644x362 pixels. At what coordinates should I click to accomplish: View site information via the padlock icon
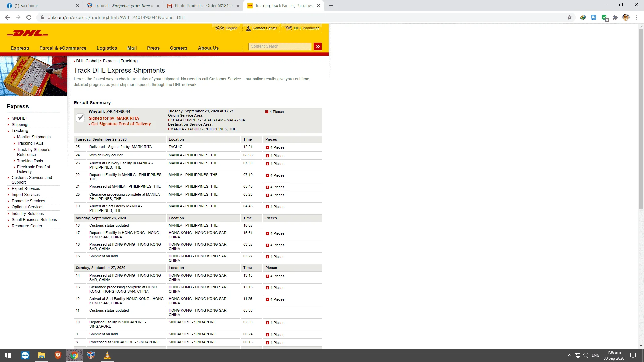42,17
